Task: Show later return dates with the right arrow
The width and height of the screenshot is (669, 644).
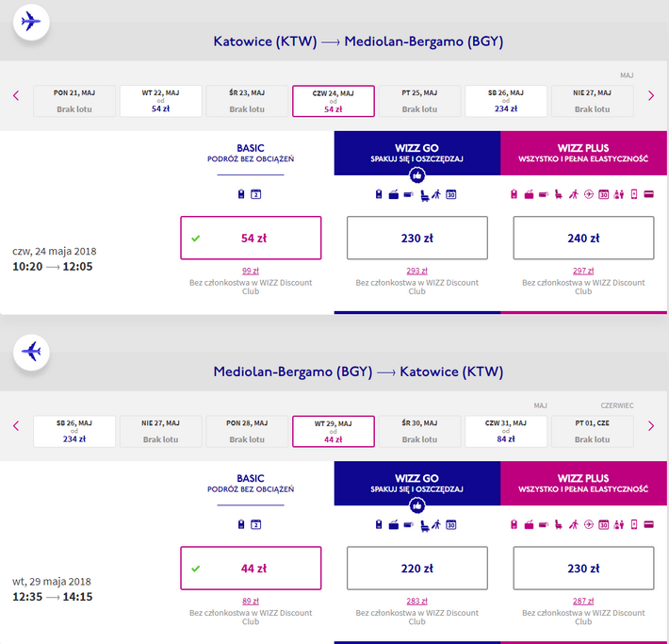Action: click(650, 426)
